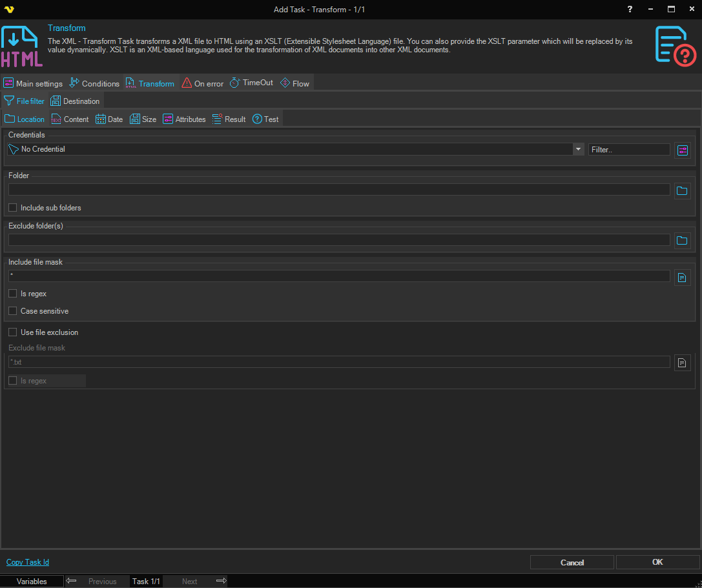Image resolution: width=702 pixels, height=588 pixels.
Task: Open credential manager icon beside Filter field
Action: (x=683, y=150)
